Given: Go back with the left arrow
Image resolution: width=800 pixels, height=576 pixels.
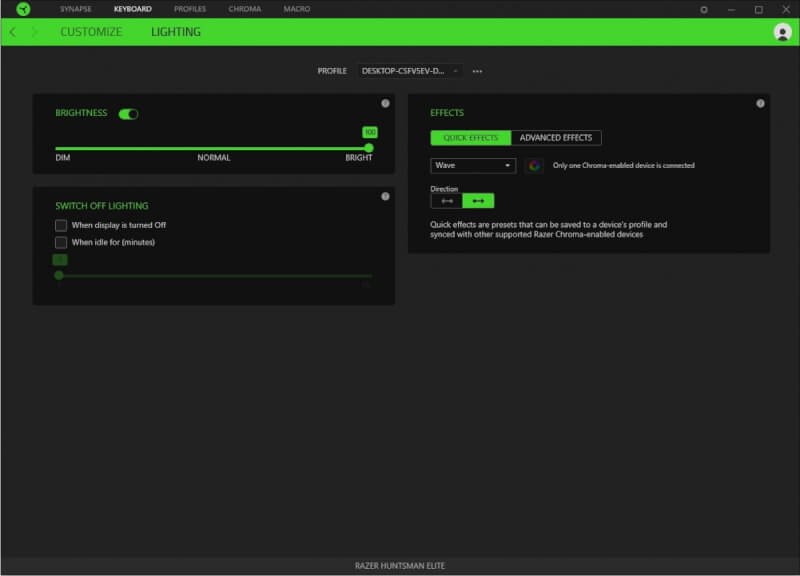Looking at the screenshot, I should [13, 32].
